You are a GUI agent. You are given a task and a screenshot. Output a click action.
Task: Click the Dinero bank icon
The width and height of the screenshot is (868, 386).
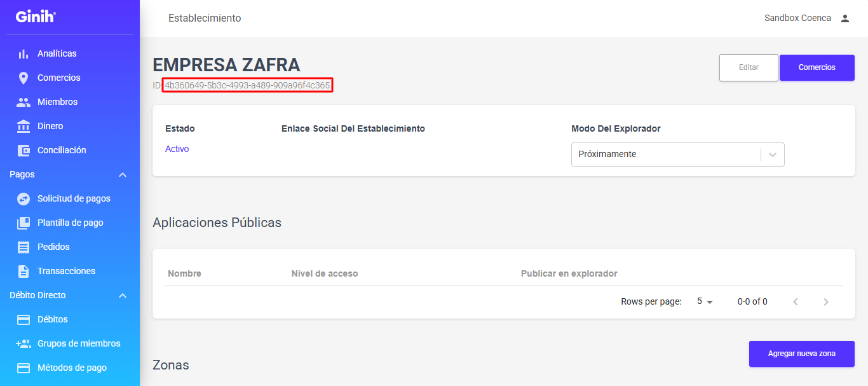tap(24, 126)
